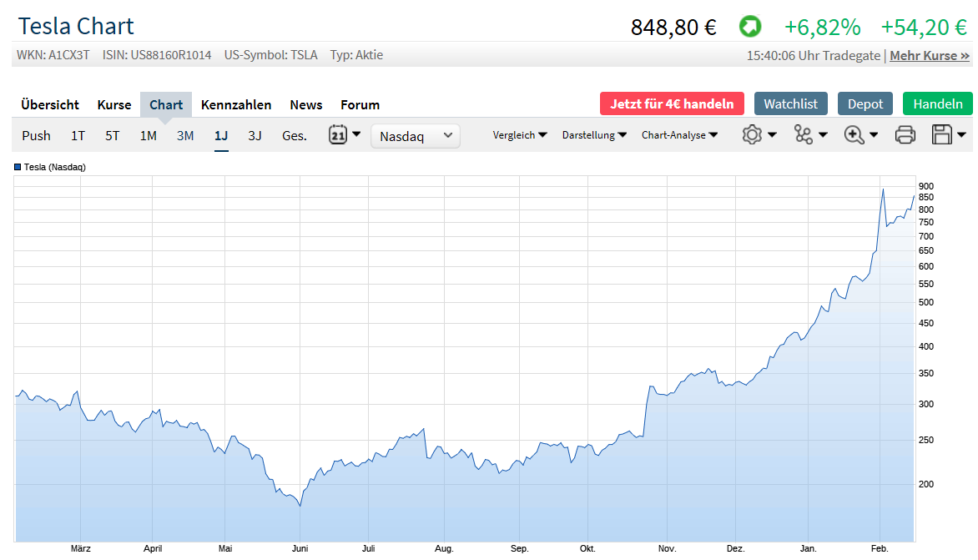
Task: Open the Mehr Kurse link
Action: point(930,56)
